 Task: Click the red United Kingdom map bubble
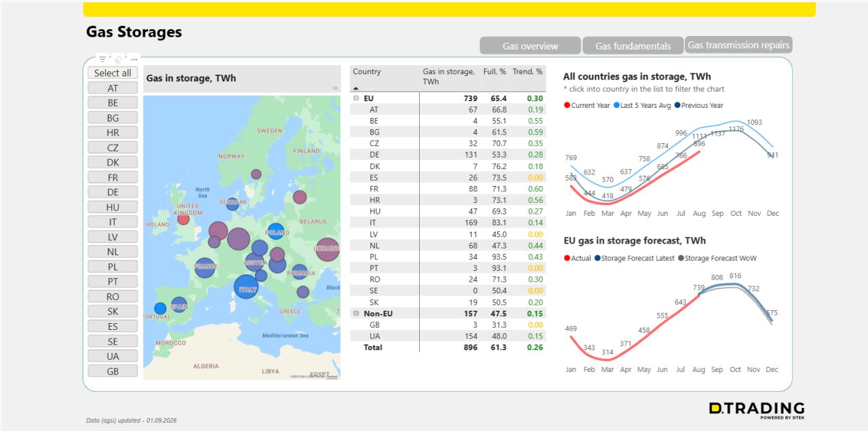pyautogui.click(x=183, y=219)
